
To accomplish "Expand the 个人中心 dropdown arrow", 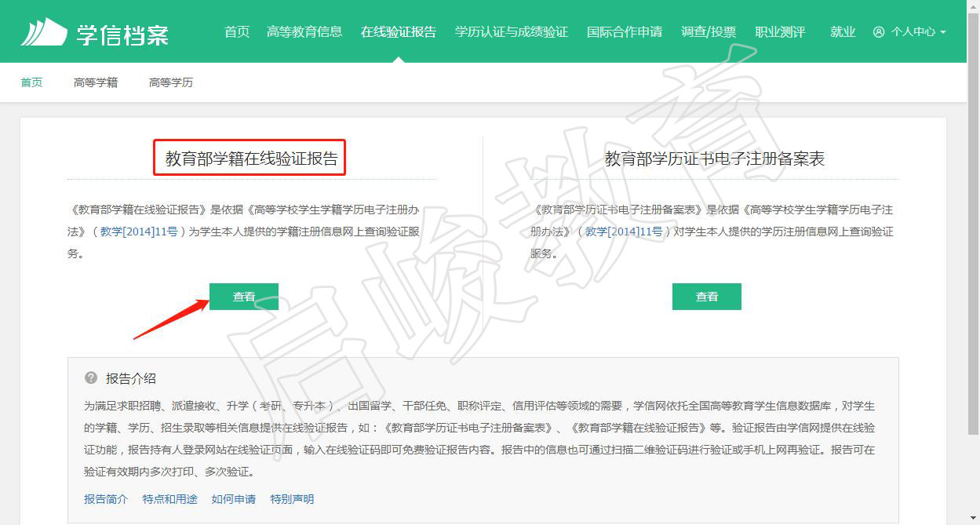I will coord(942,32).
